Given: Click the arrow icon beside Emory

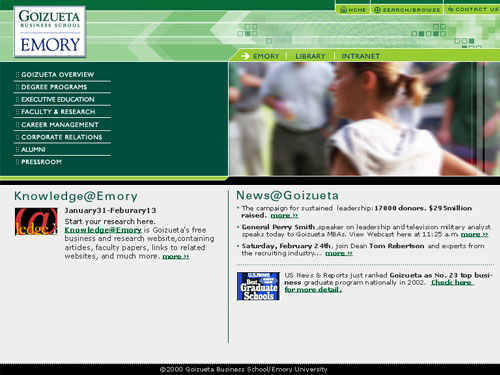Looking at the screenshot, I should (x=245, y=56).
